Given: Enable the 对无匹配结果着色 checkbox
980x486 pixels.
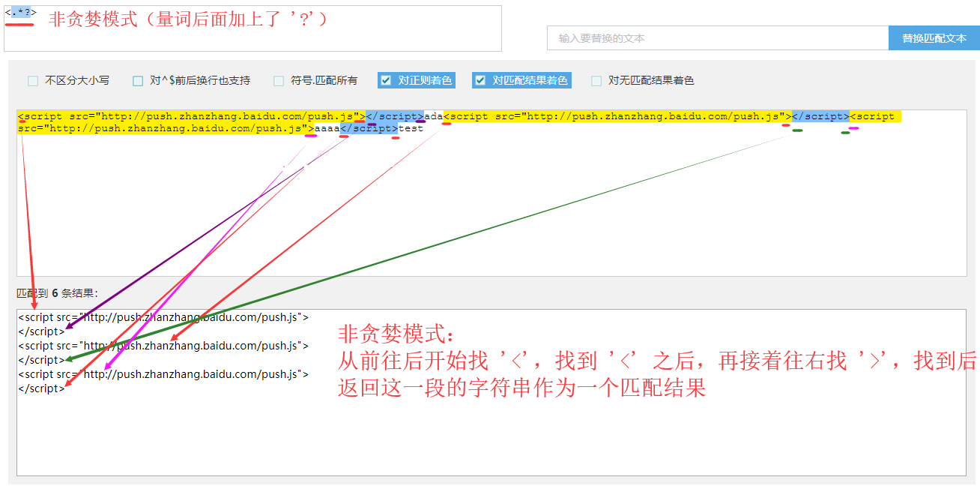Looking at the screenshot, I should click(596, 80).
